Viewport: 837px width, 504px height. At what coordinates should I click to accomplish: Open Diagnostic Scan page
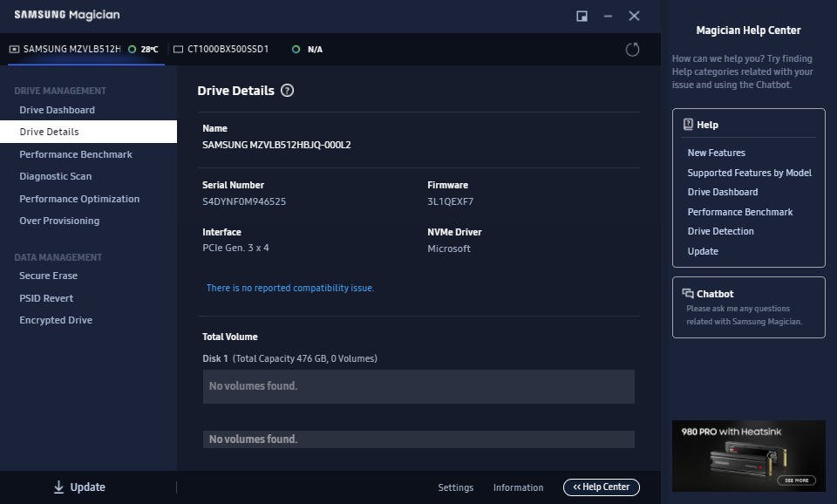click(56, 176)
